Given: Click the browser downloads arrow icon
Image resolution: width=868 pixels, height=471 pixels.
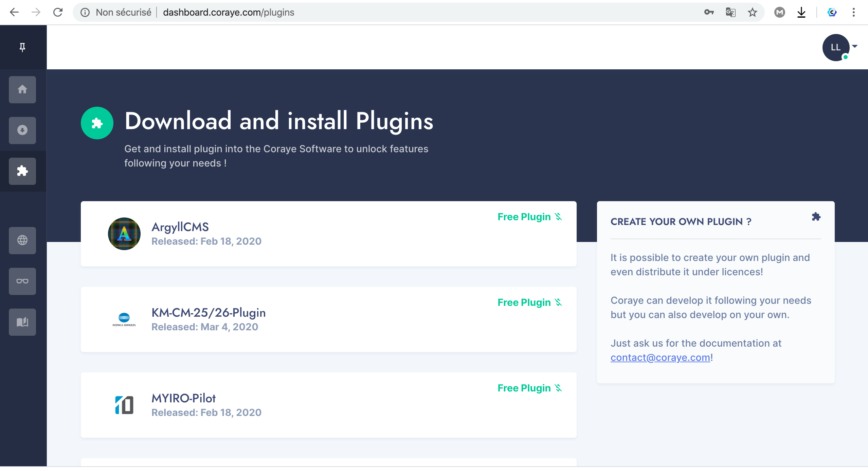Looking at the screenshot, I should (x=801, y=13).
